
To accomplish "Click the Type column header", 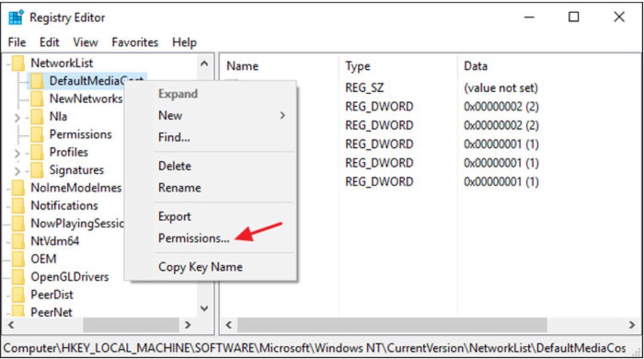I will click(x=357, y=66).
